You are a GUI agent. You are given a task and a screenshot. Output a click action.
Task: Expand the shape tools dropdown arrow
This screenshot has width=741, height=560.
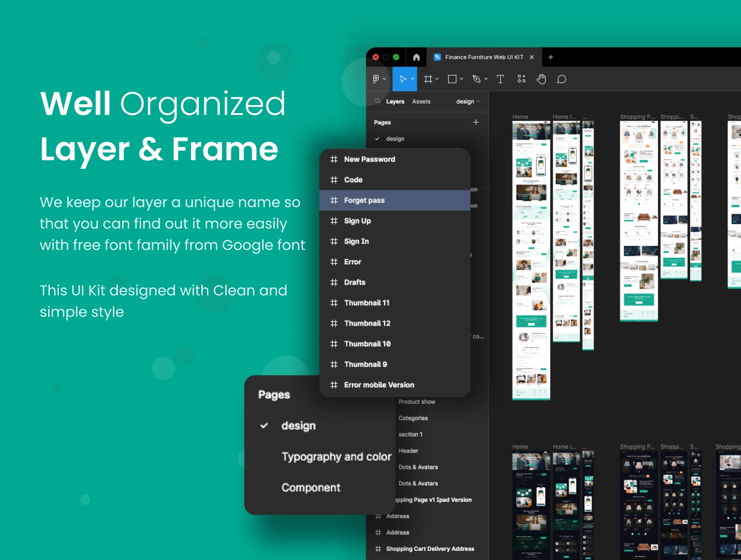[x=461, y=79]
